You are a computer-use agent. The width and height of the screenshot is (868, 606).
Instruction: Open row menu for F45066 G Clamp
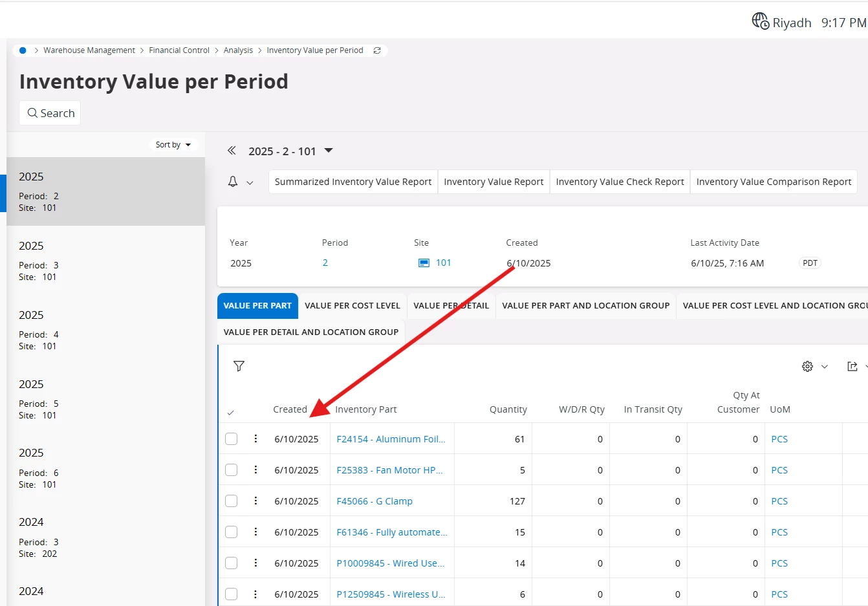pos(255,501)
